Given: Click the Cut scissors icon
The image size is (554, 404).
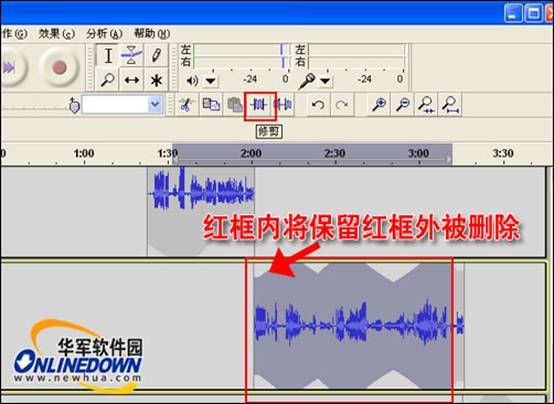Looking at the screenshot, I should coord(187,105).
